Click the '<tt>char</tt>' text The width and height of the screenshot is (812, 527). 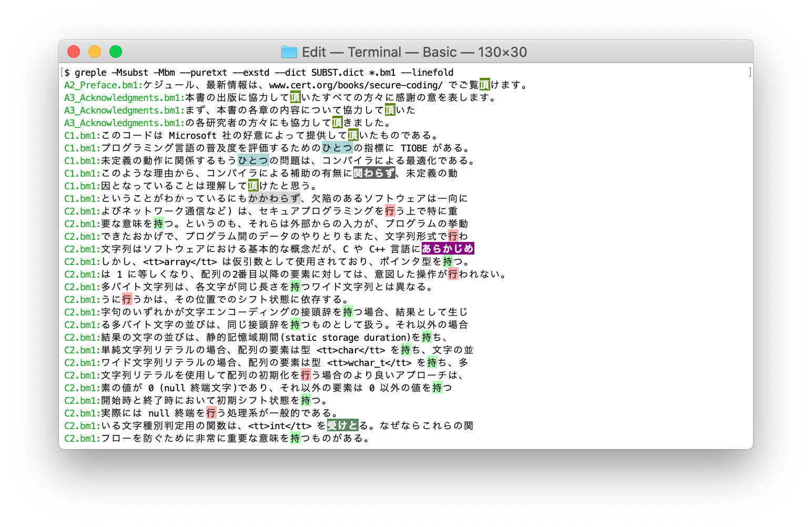(351, 350)
